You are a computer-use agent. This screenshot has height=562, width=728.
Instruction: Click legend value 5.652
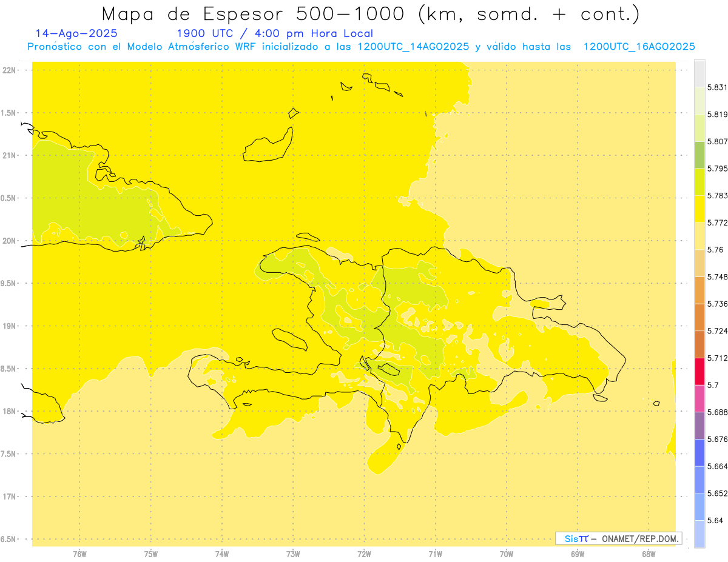tap(718, 493)
